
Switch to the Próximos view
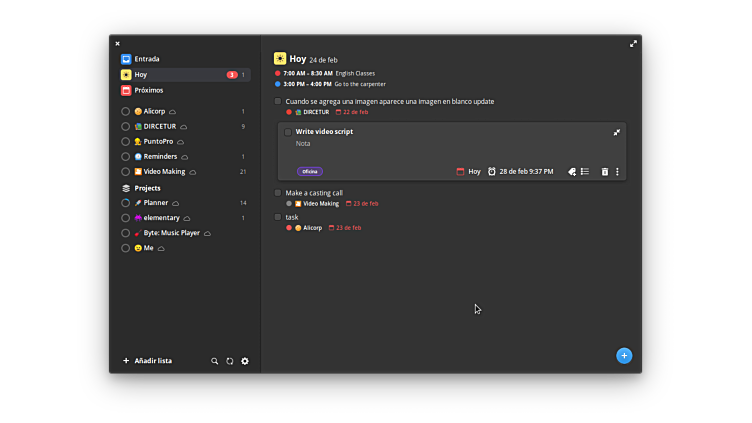coord(148,90)
